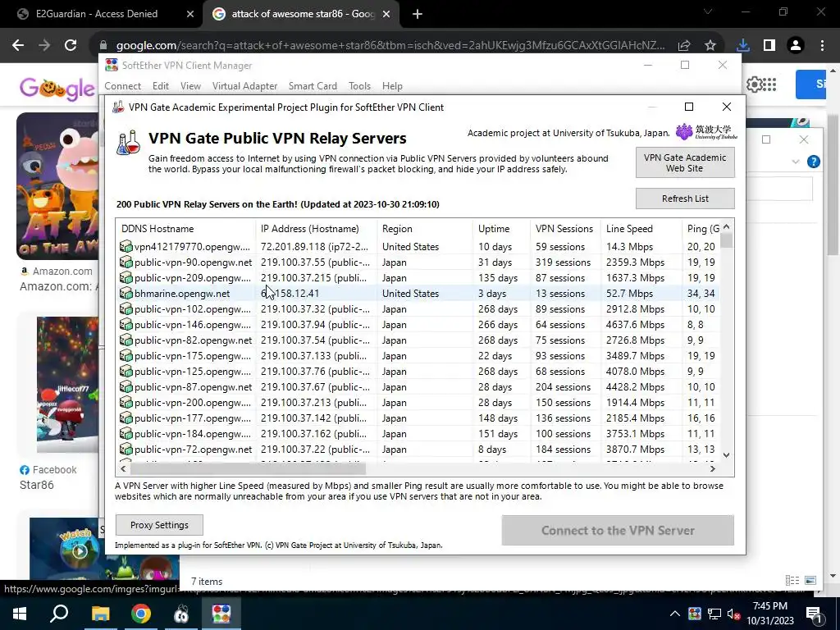Open Google apps grid icon
This screenshot has height=630, width=840.
(769, 84)
